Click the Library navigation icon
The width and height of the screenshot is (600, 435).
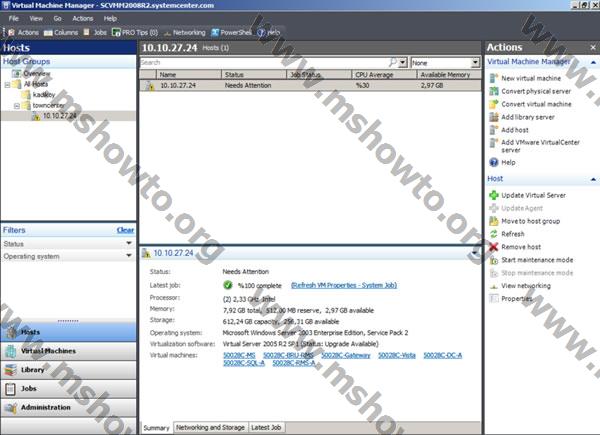[11, 370]
